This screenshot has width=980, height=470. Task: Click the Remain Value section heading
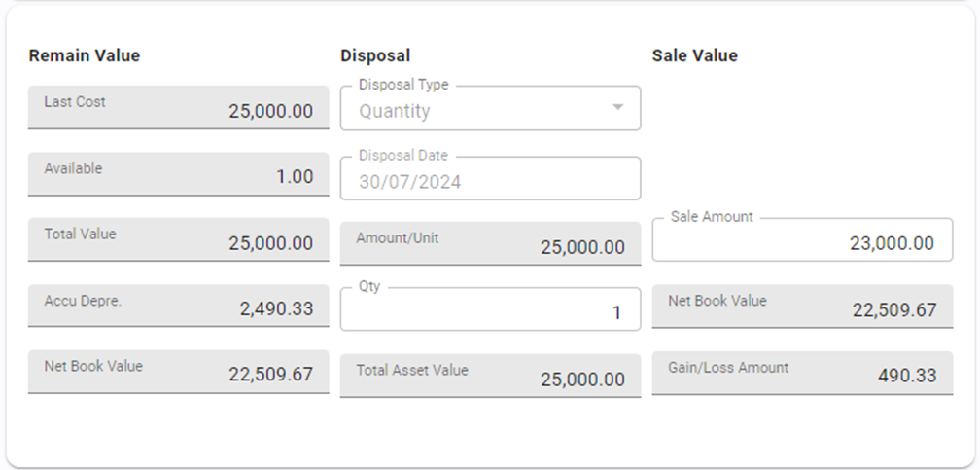coord(85,55)
